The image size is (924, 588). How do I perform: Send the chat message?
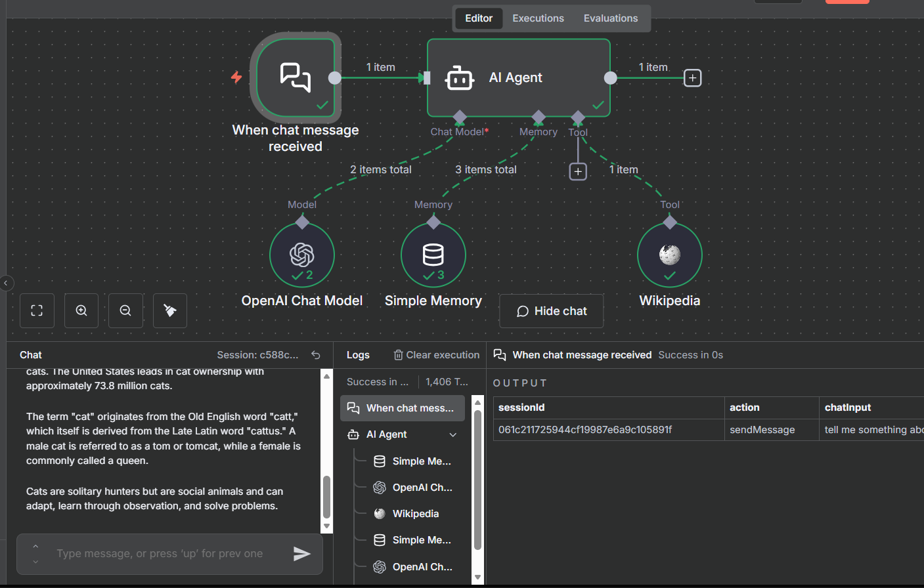(302, 553)
